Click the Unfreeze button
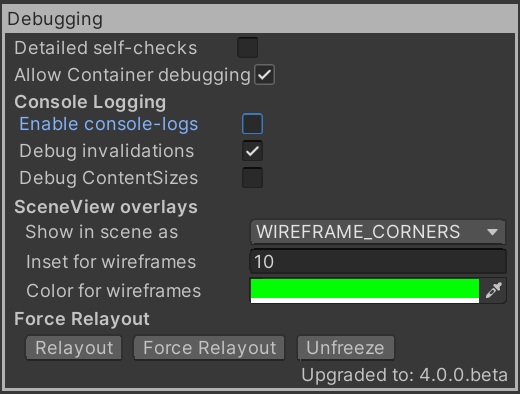The width and height of the screenshot is (520, 394). click(x=346, y=348)
